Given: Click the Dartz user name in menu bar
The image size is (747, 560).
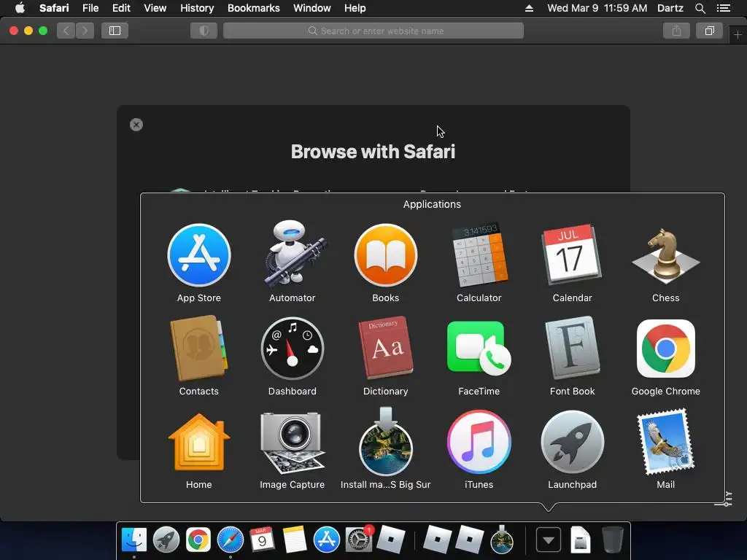Looking at the screenshot, I should [670, 8].
